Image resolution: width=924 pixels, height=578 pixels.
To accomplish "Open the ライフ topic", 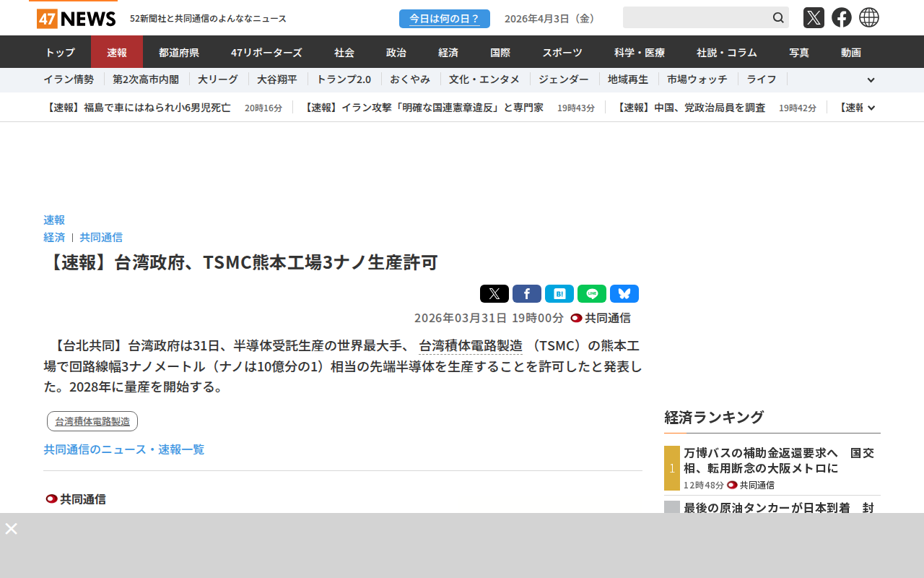I will (x=762, y=79).
